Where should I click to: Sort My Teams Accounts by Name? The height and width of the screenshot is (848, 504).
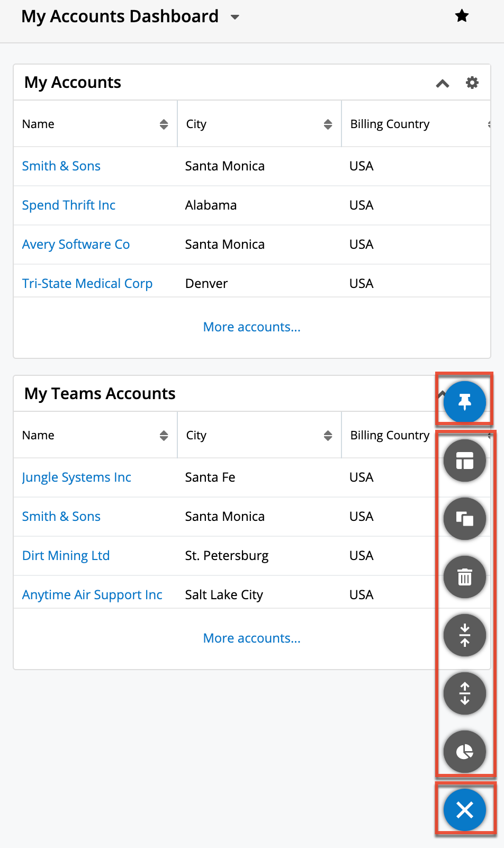coord(164,436)
